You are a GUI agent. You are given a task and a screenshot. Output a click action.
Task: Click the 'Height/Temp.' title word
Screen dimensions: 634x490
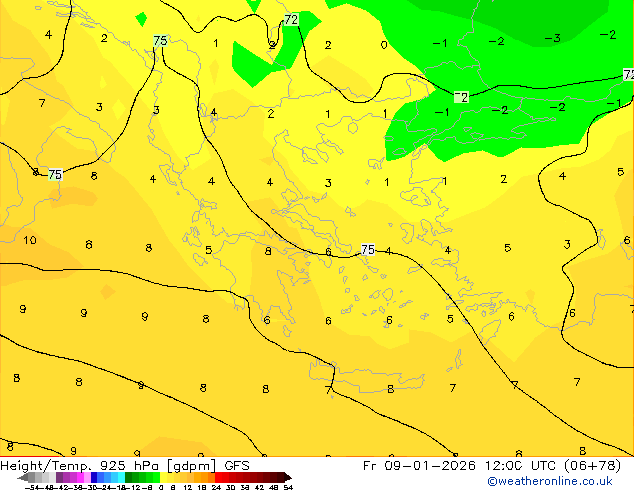coord(48,466)
